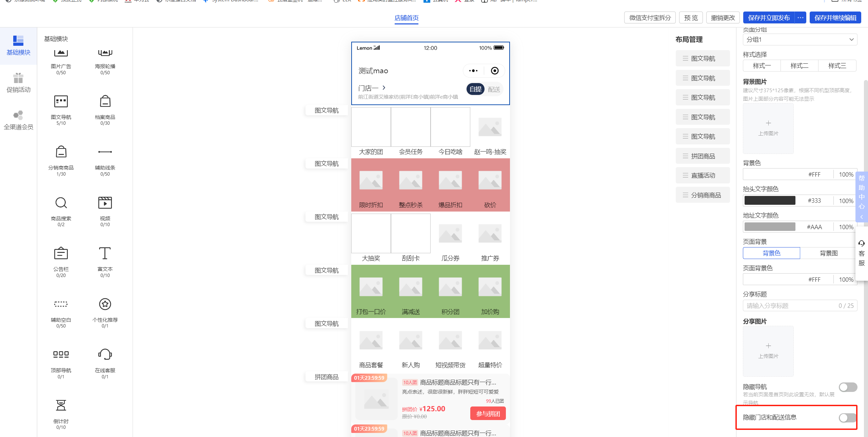Viewport: 868px width, 437px height.
Task: Switch to 自提 pickup mode in preview
Action: point(476,89)
